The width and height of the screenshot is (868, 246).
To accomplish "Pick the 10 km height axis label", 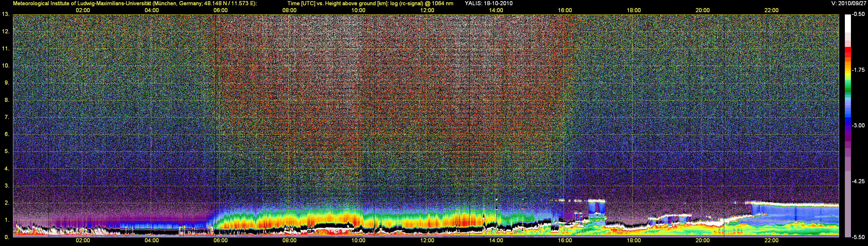I will coord(6,65).
